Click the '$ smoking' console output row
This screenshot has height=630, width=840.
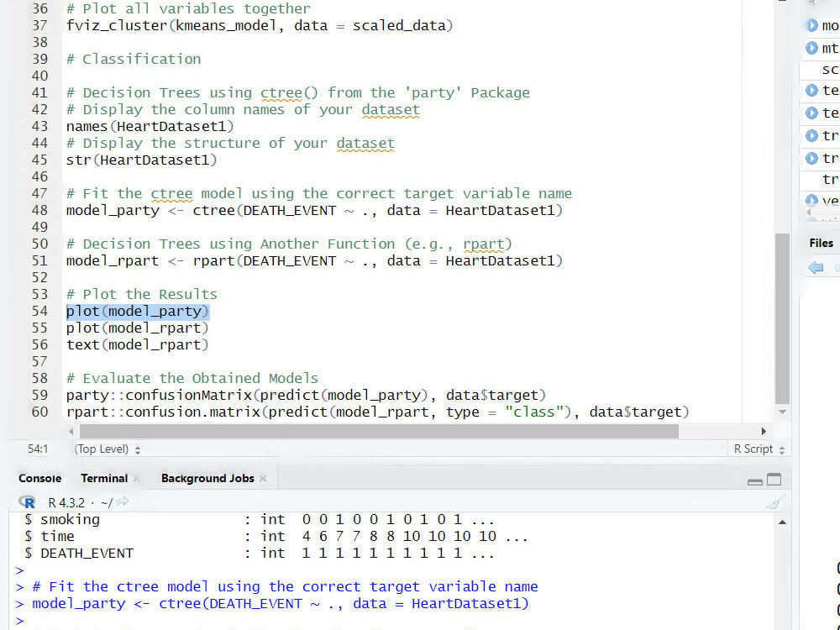[260, 520]
